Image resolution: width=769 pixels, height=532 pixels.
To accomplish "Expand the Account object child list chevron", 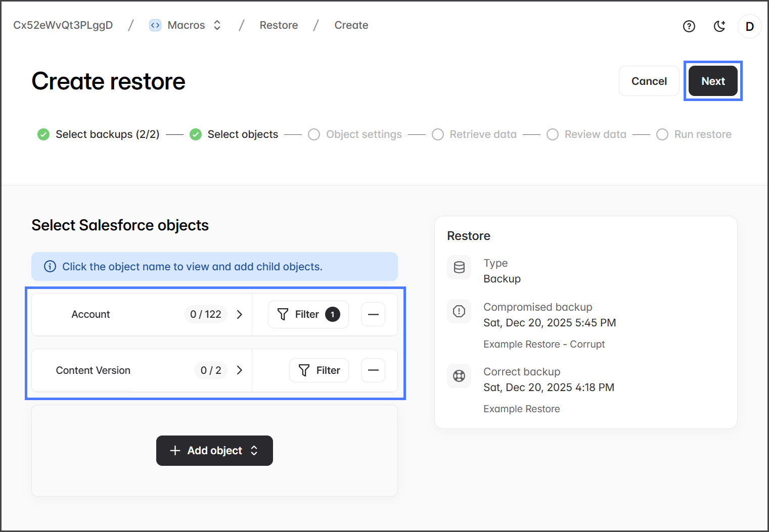I will click(x=240, y=314).
